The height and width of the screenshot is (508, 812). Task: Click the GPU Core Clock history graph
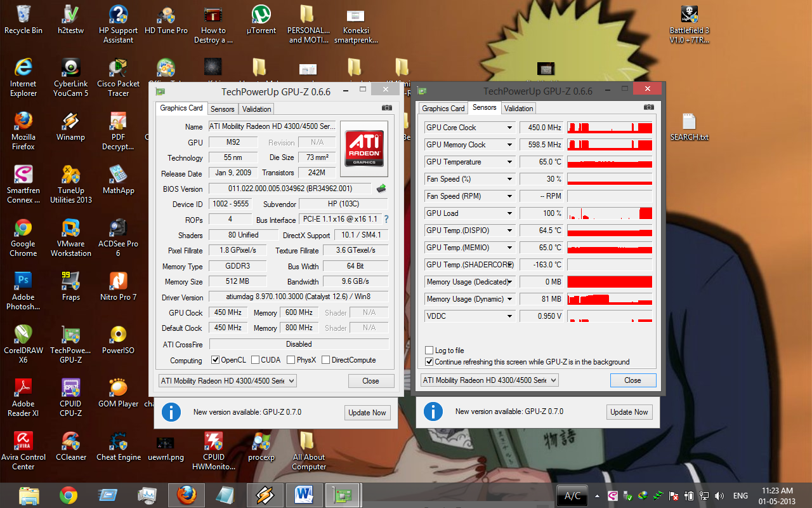pos(610,128)
